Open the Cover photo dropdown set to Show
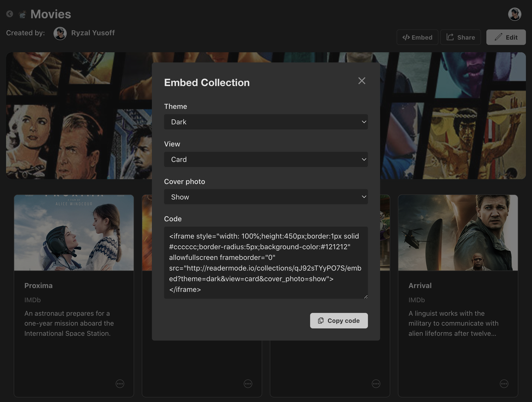The height and width of the screenshot is (402, 532). tap(266, 197)
